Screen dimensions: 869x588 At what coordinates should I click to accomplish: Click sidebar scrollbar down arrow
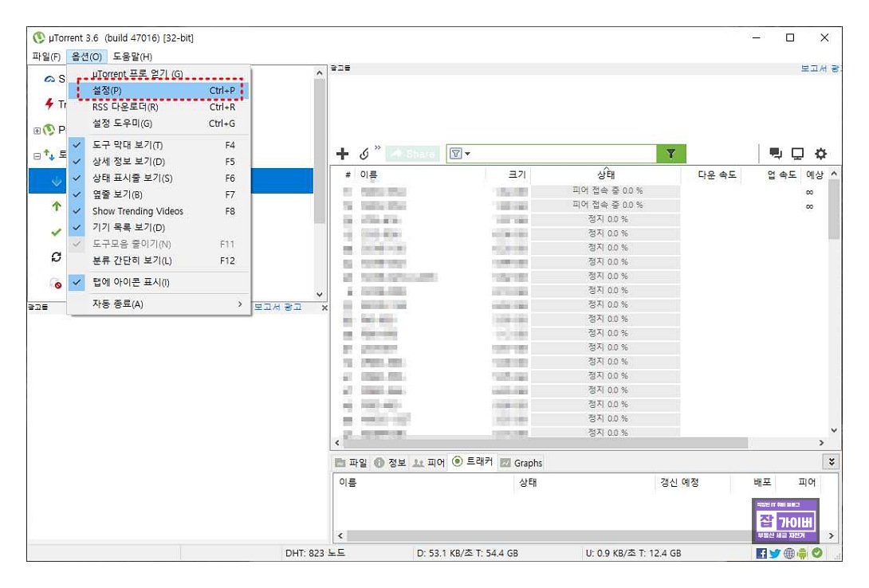(x=319, y=295)
